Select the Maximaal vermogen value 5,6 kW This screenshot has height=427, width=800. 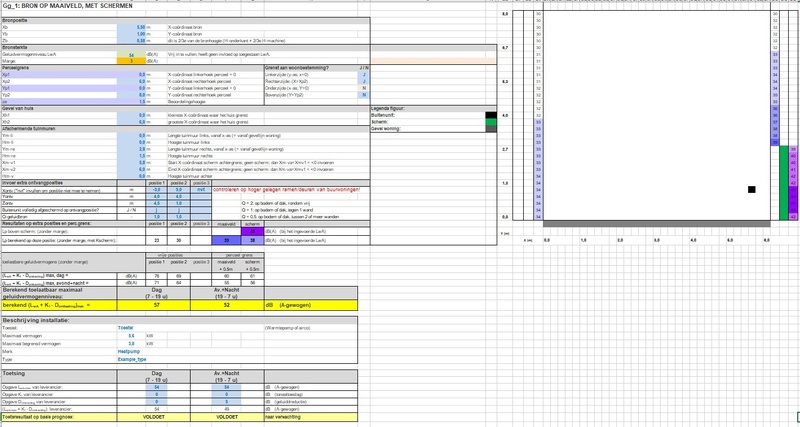click(131, 336)
